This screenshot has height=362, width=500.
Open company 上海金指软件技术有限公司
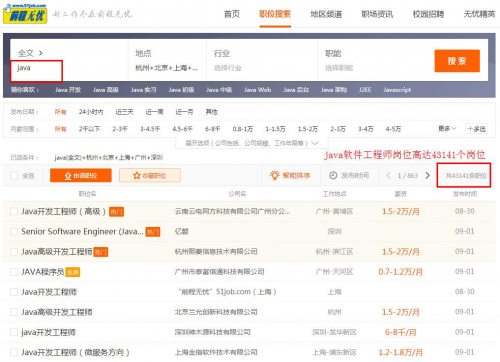pyautogui.click(x=216, y=352)
